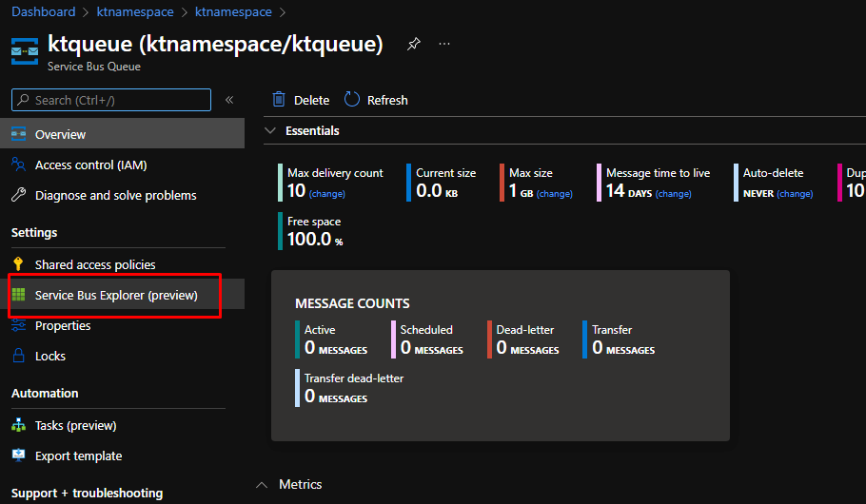Open Service Bus Explorer (preview)
The image size is (866, 504).
[116, 295]
